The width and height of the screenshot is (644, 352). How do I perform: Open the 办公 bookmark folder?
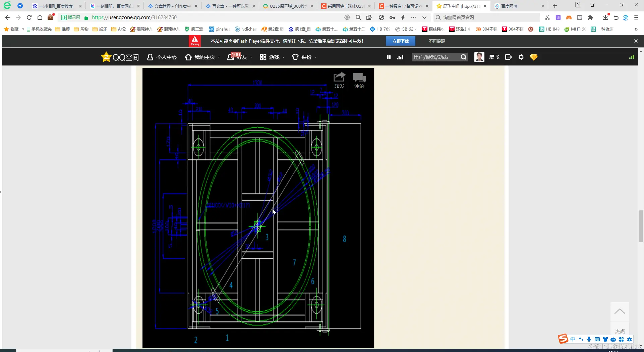click(119, 29)
